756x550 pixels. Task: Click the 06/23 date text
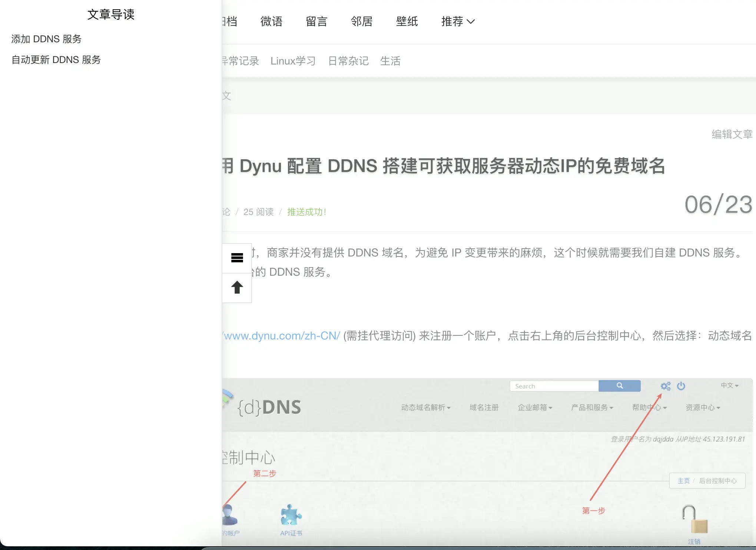click(x=719, y=205)
